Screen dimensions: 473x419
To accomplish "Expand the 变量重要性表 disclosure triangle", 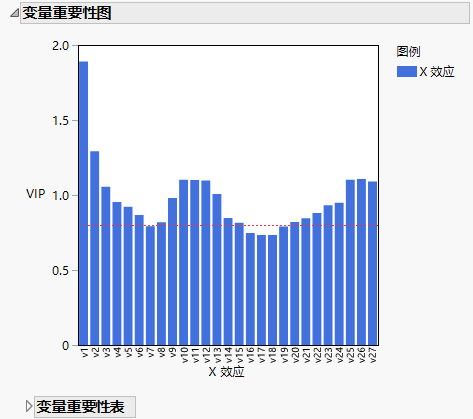I will point(29,406).
